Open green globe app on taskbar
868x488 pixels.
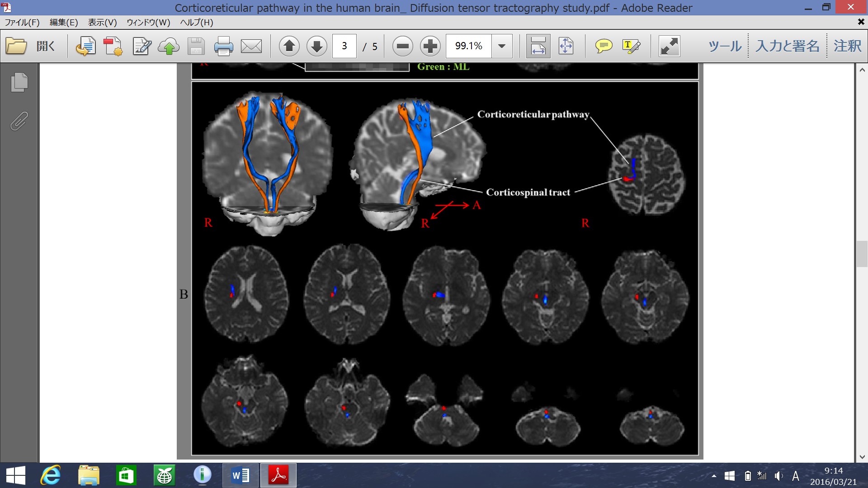164,475
